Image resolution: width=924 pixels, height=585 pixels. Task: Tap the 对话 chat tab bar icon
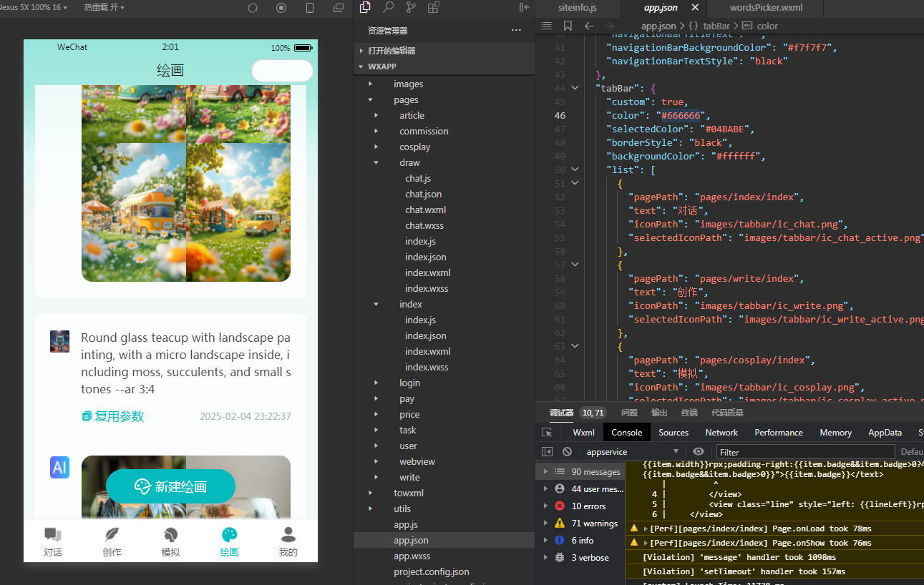[52, 534]
